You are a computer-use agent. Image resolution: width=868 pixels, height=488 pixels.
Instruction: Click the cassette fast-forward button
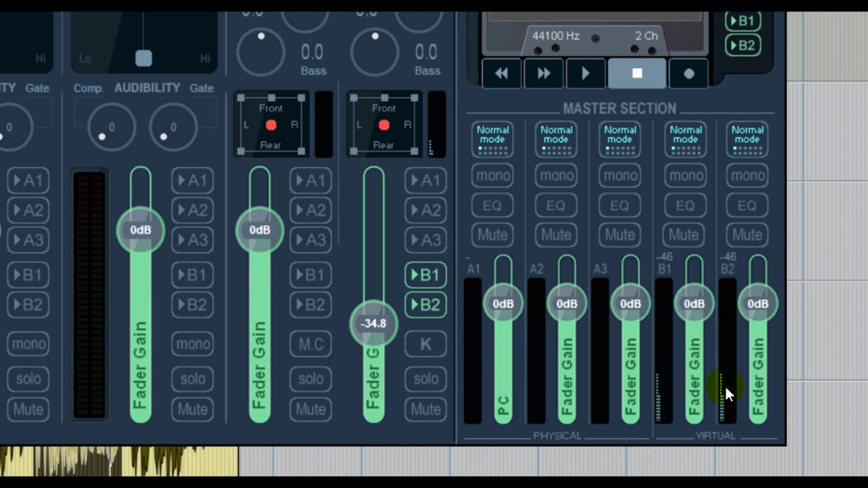544,74
